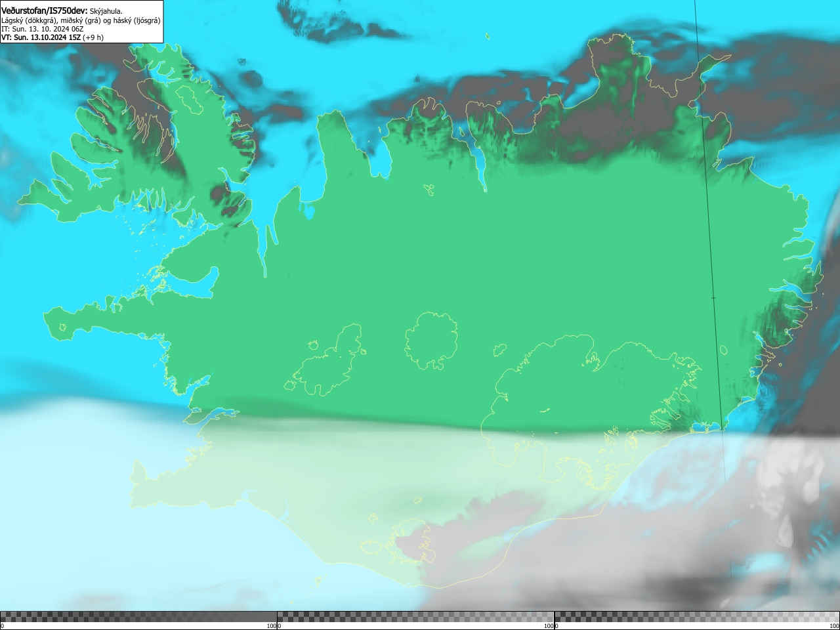Click the medium gray mid-cloud colorbar
The image size is (840, 630).
tap(415, 617)
